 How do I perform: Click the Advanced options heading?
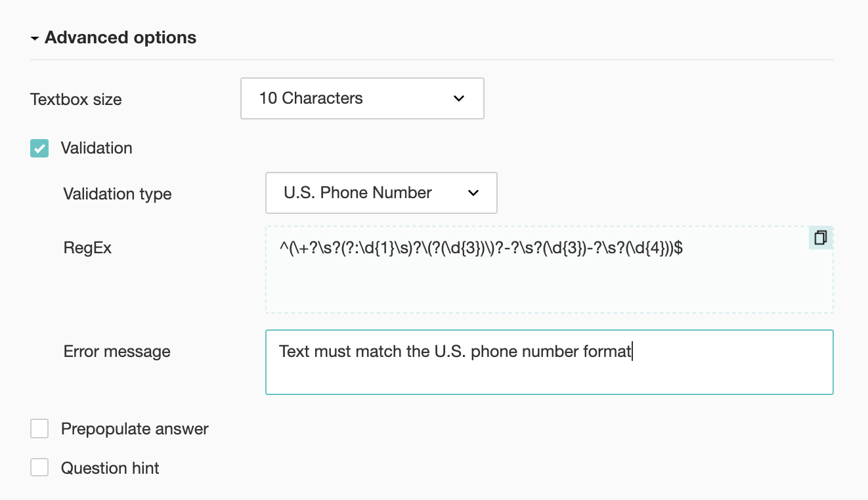click(120, 37)
